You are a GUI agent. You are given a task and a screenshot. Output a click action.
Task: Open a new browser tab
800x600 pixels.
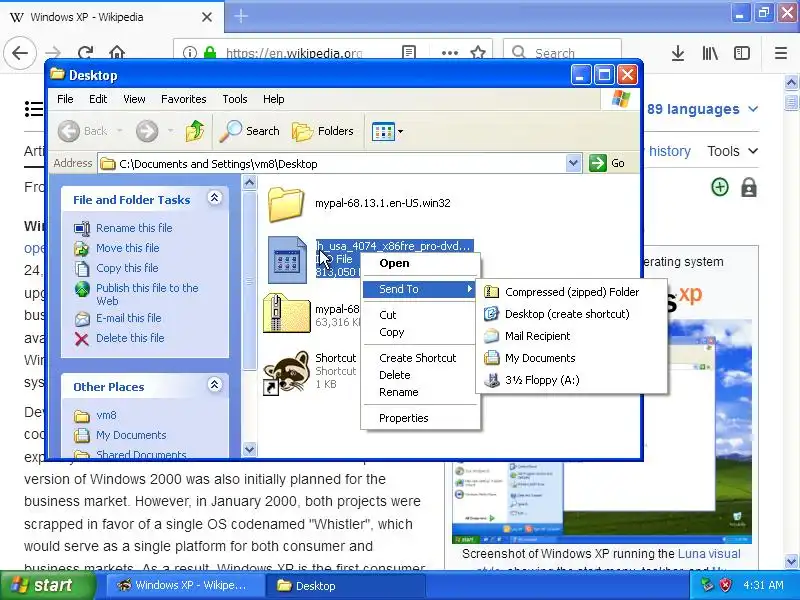(241, 16)
